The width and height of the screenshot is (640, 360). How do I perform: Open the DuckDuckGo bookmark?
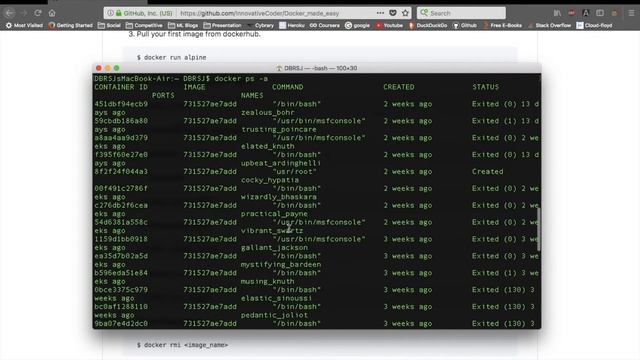click(x=428, y=25)
